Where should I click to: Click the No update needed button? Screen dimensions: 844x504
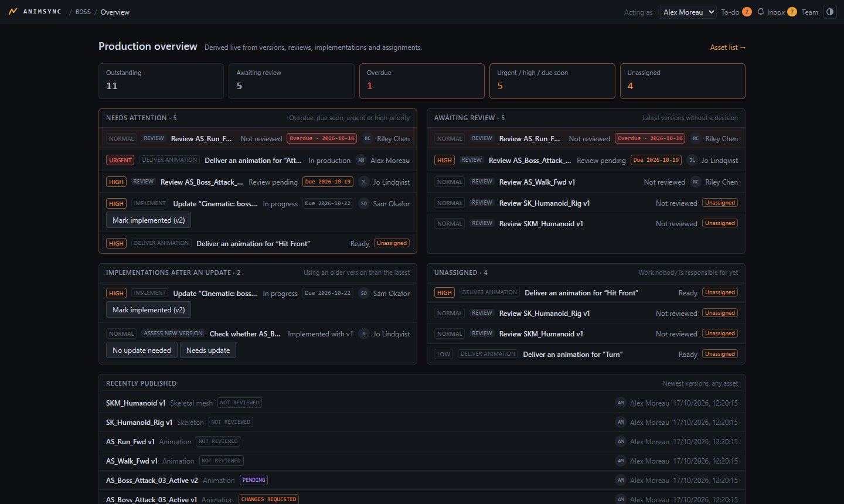(x=142, y=350)
